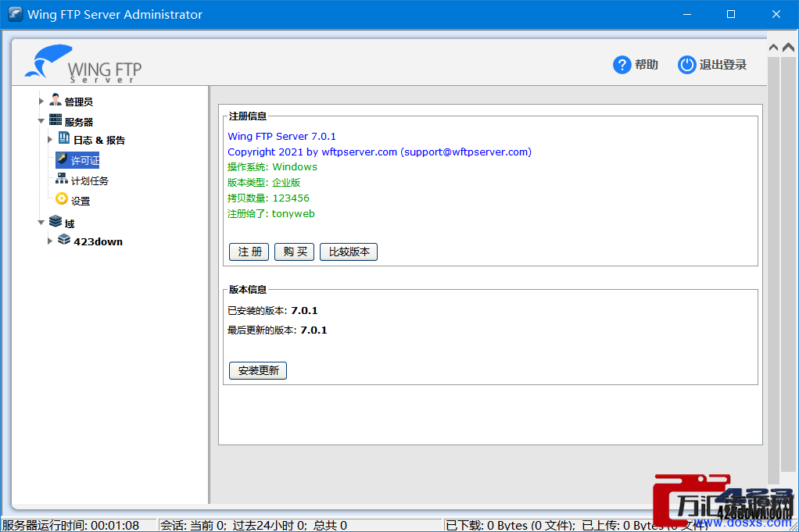Click the 最后更新的版本: 7.0.1 line
Viewport: 799px width, 532px height.
coord(278,330)
